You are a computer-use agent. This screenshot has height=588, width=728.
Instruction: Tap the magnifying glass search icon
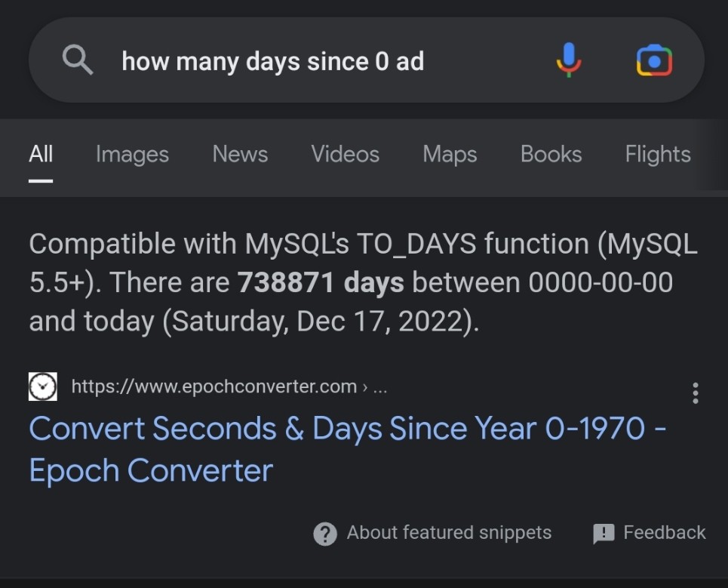click(78, 60)
